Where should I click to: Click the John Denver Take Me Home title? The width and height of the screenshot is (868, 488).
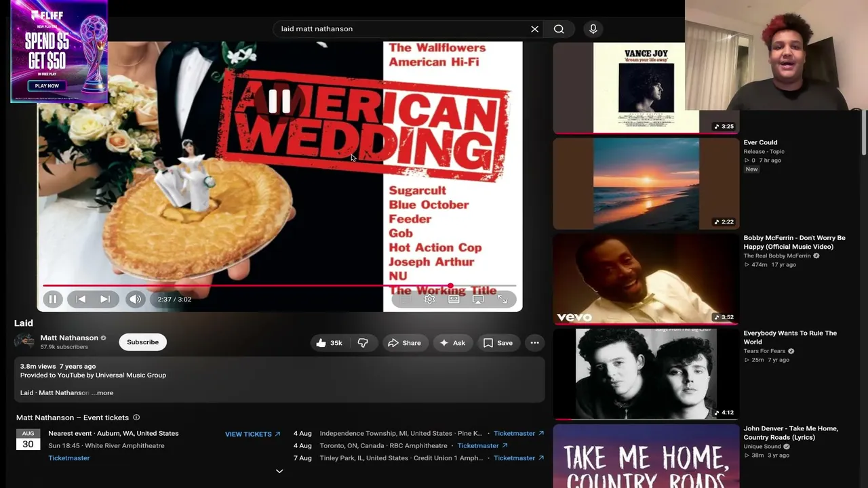pyautogui.click(x=791, y=433)
